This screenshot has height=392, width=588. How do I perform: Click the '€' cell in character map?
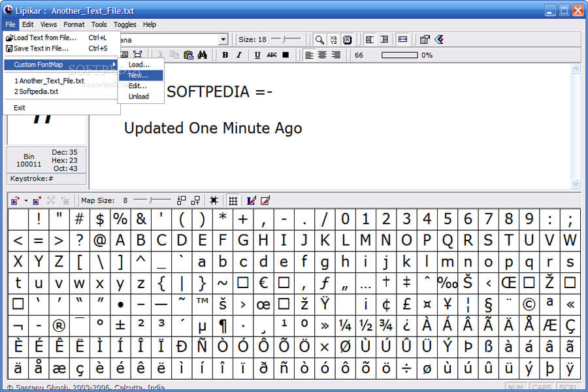[x=264, y=283]
